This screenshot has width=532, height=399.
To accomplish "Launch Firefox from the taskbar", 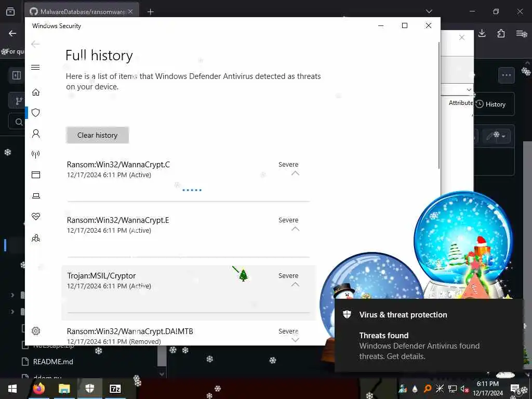I will coord(38,389).
